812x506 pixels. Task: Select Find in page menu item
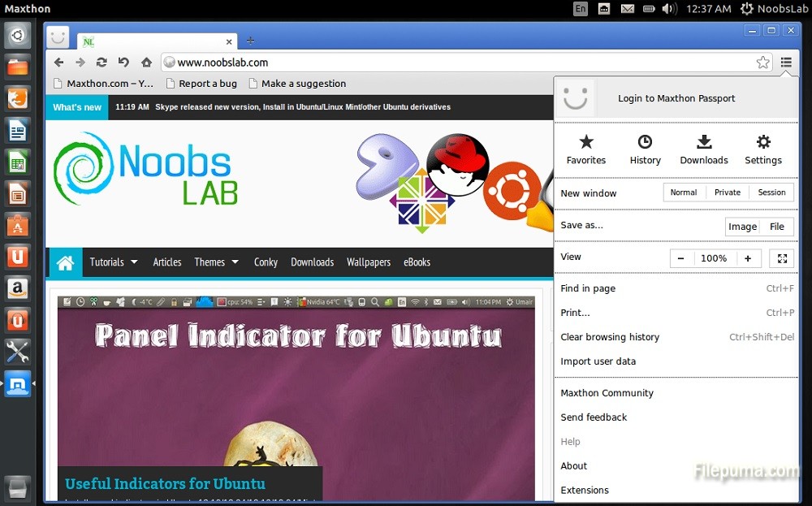(588, 288)
